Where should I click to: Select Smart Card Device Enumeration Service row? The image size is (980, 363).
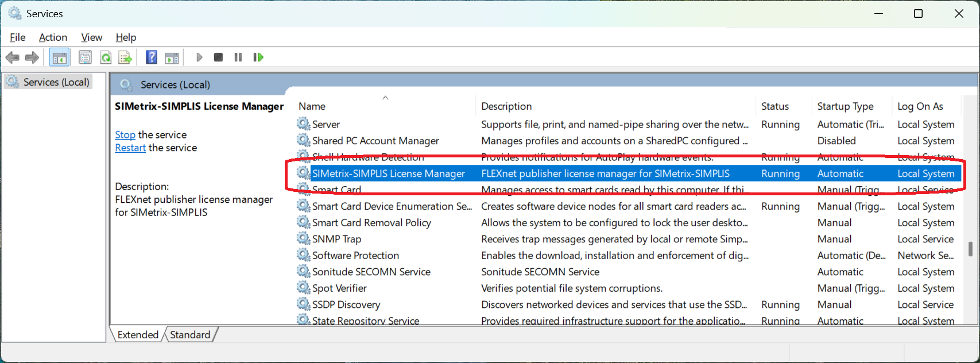coord(629,206)
